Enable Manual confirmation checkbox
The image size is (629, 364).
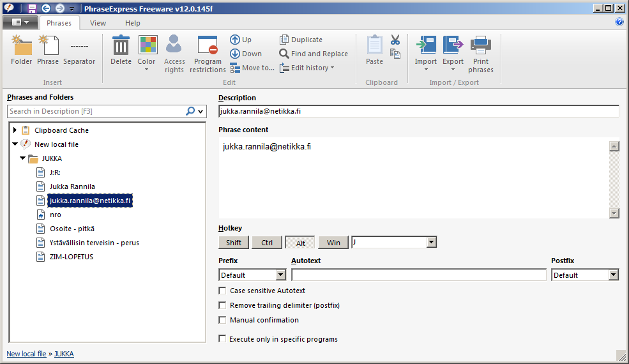(222, 320)
